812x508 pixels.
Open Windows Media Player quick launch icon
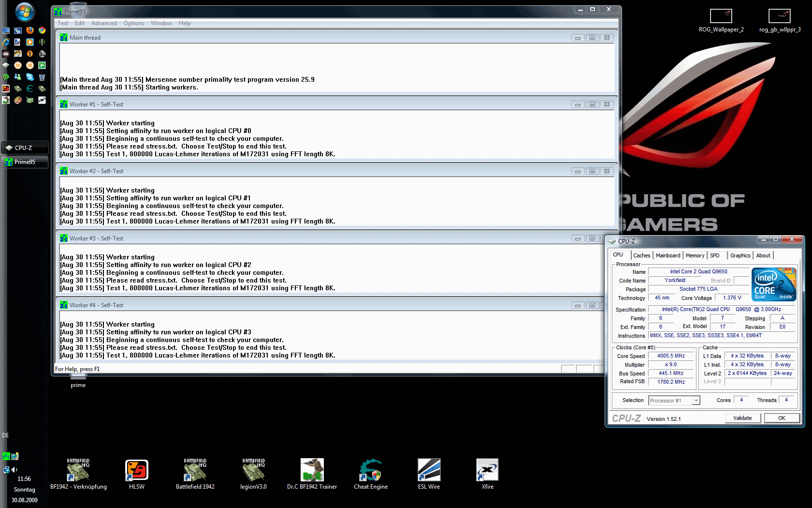coord(30,42)
